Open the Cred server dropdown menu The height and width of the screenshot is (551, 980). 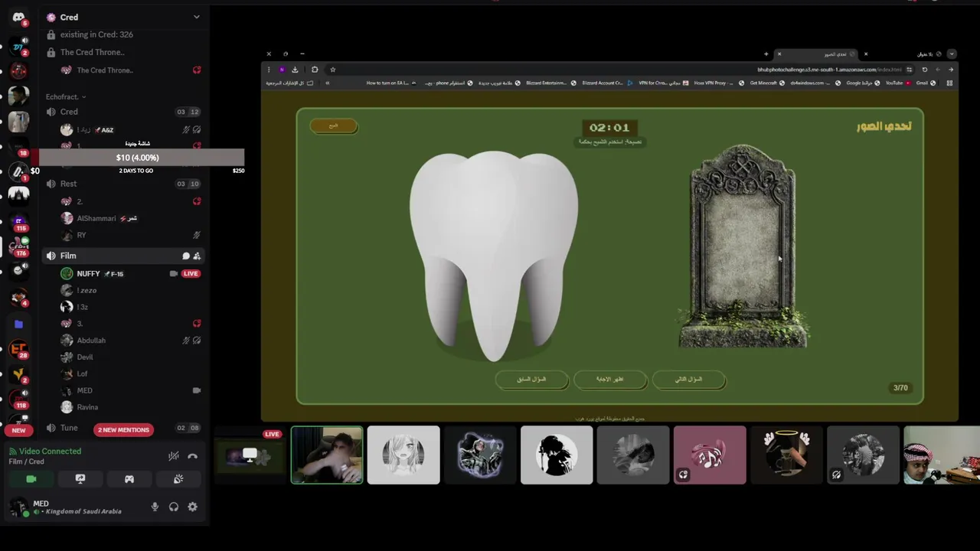pyautogui.click(x=196, y=17)
